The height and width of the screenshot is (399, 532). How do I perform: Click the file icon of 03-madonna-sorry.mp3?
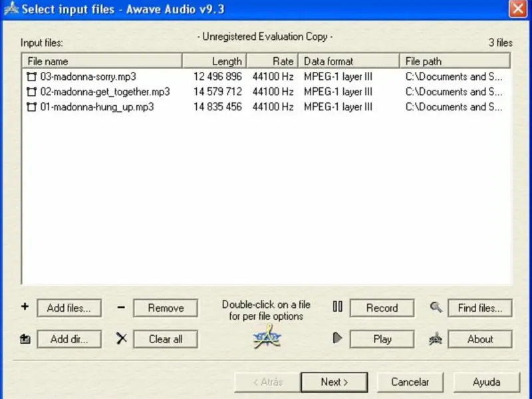31,76
